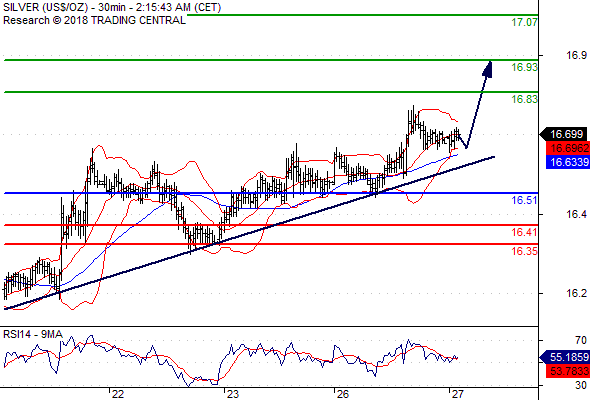This screenshot has width=590, height=400.
Task: Click the blue 55.1859 RSI value tag
Action: click(x=565, y=357)
